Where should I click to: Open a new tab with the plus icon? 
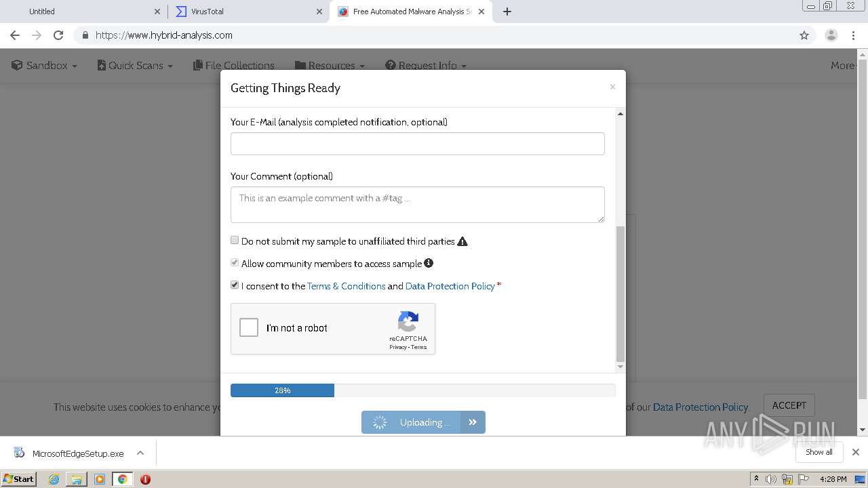[x=507, y=12]
